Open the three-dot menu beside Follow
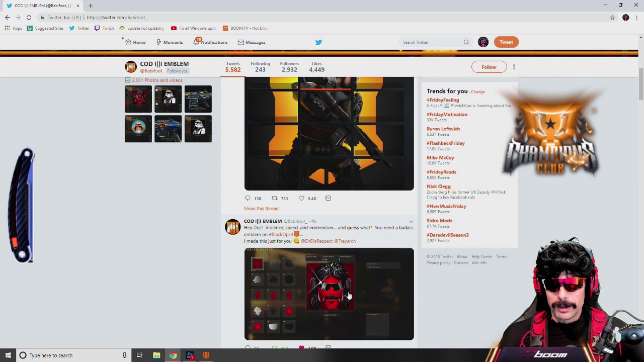Image resolution: width=644 pixels, height=362 pixels. [514, 67]
